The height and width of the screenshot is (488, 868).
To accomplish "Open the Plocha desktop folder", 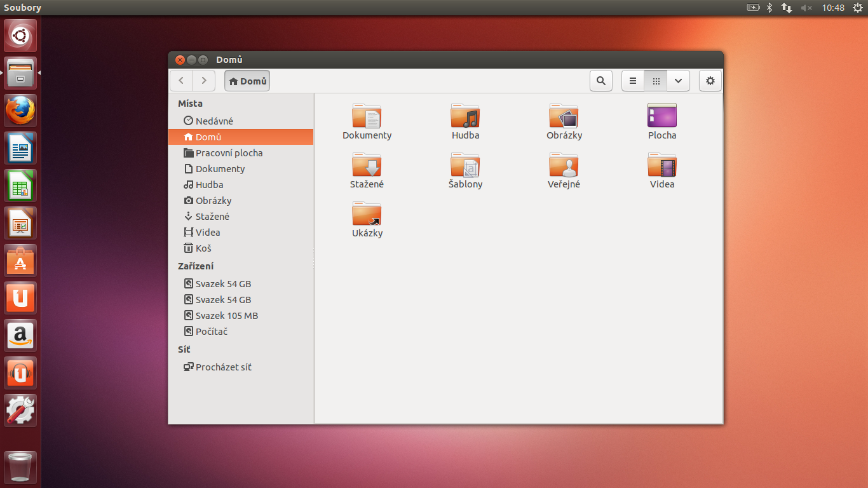I will (x=661, y=117).
